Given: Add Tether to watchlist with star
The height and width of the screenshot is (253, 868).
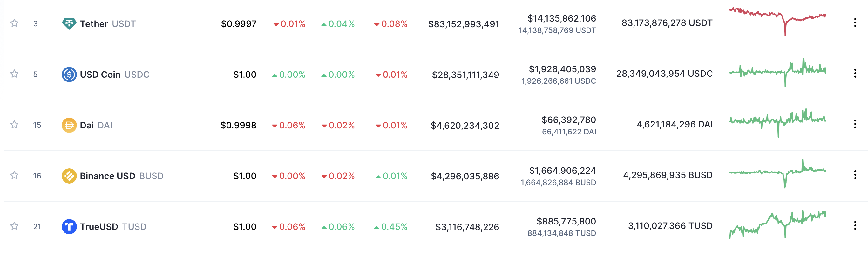Looking at the screenshot, I should pos(14,23).
